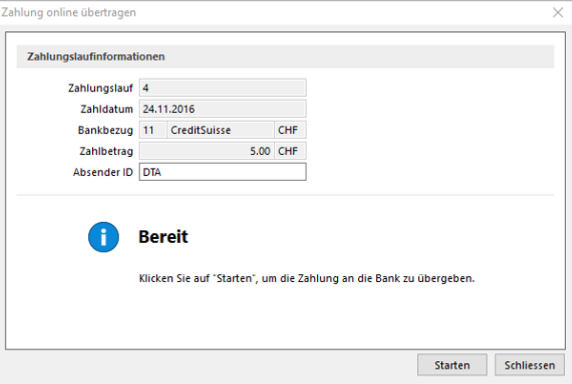Click the Zahldatum field with 24.11.2016
The image size is (572, 384).
(223, 109)
